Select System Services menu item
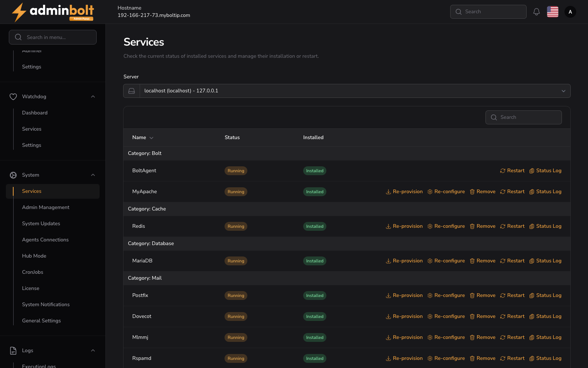Viewport: 588px width, 368px height. coord(53,191)
